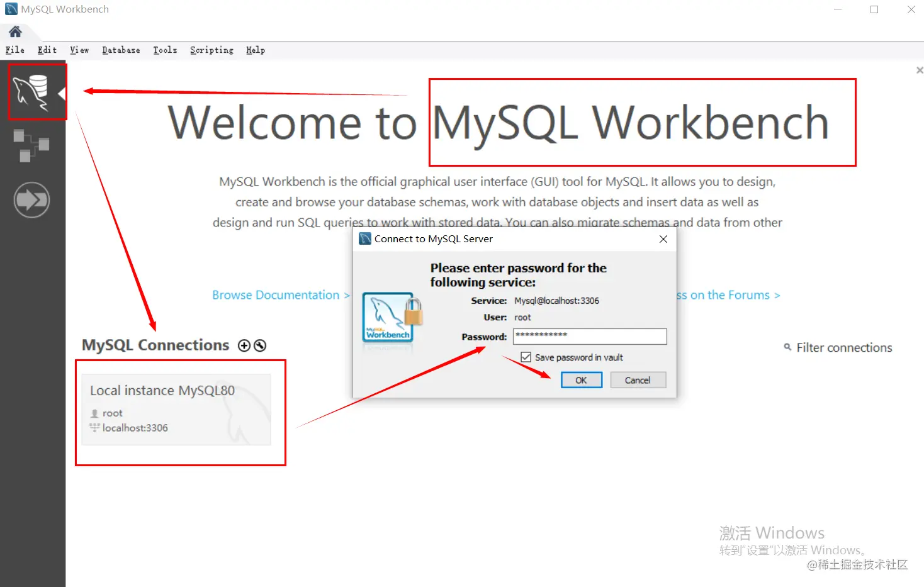
Task: Click the Filter connections search box
Action: 843,347
